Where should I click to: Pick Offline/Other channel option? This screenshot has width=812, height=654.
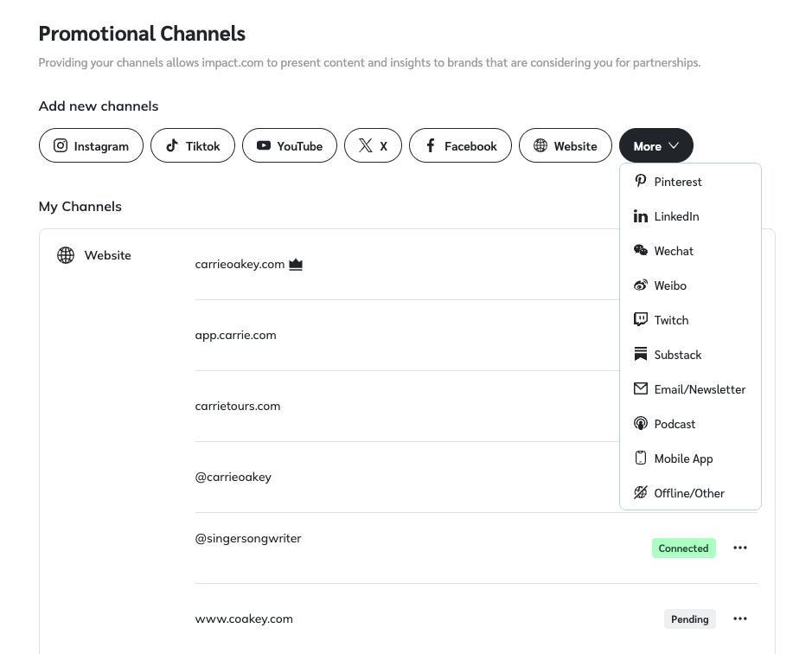tap(688, 493)
